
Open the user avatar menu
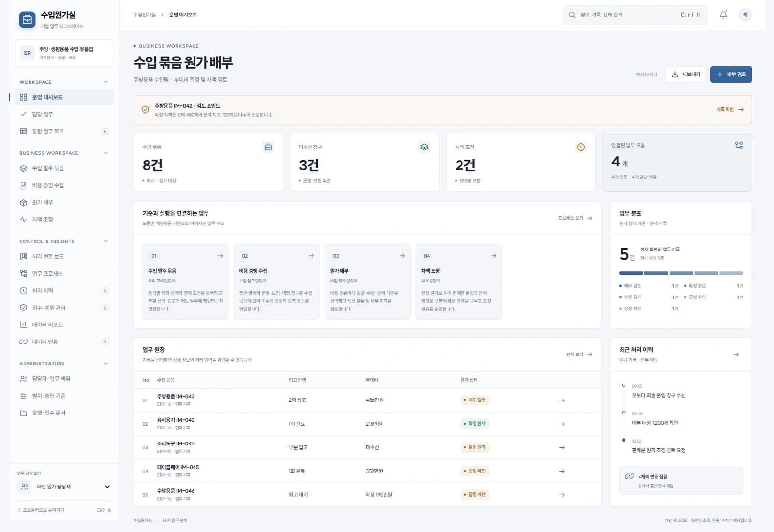(x=745, y=15)
